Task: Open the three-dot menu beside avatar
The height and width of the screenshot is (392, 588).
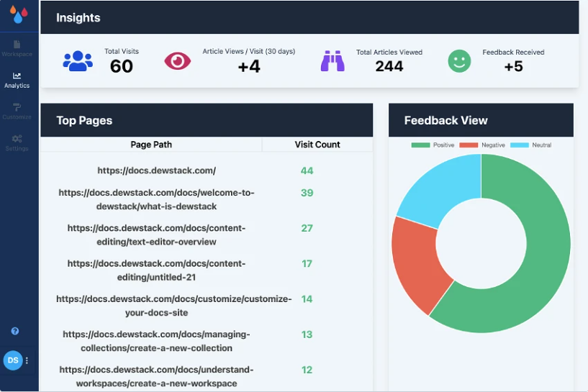Action: 27,360
